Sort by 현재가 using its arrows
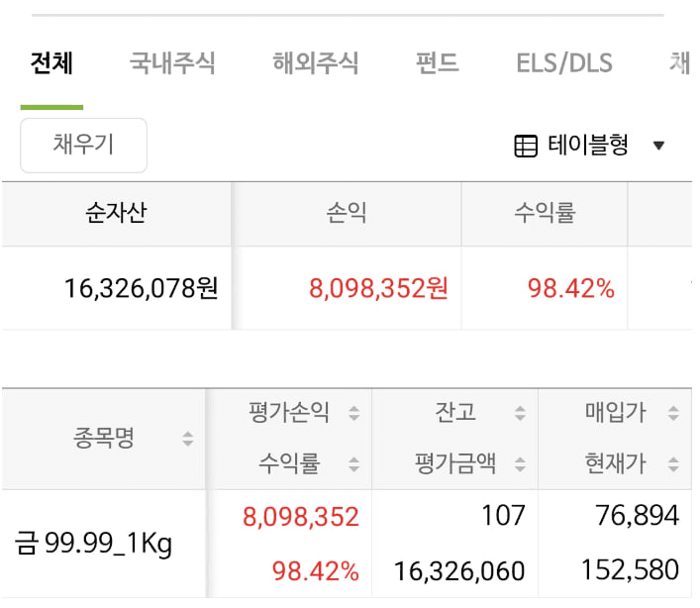Image resolution: width=700 pixels, height=608 pixels. [x=674, y=463]
